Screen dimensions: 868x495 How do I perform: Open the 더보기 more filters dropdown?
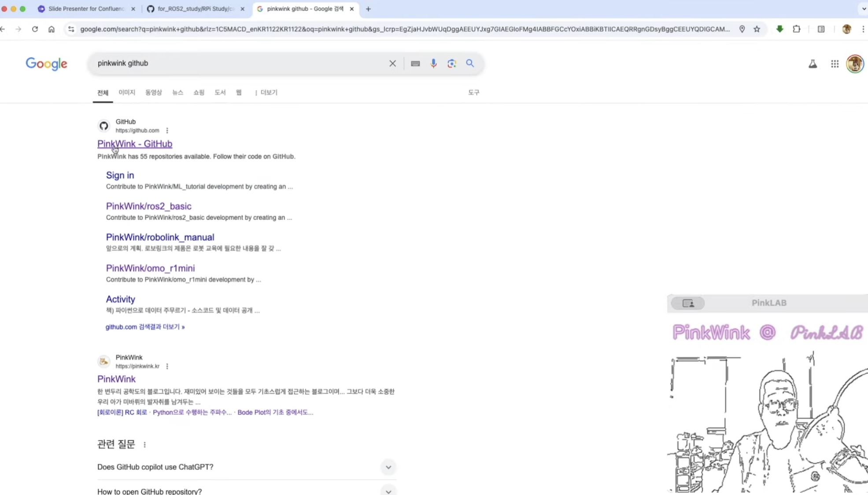pyautogui.click(x=266, y=92)
